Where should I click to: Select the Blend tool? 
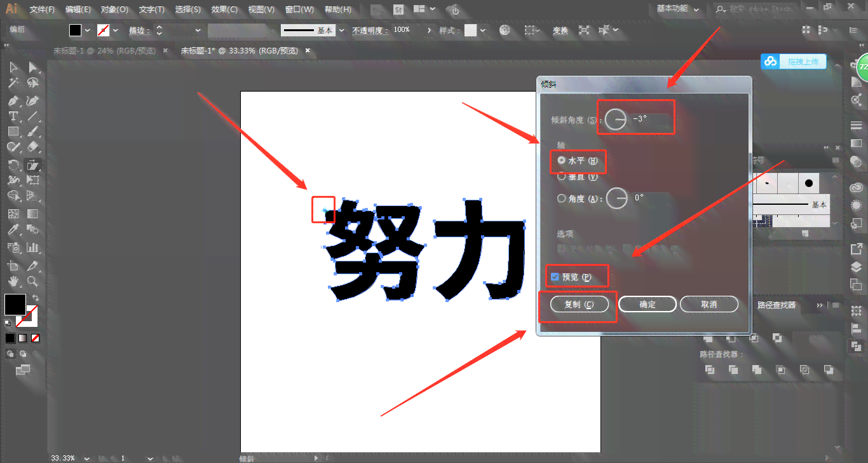[33, 230]
